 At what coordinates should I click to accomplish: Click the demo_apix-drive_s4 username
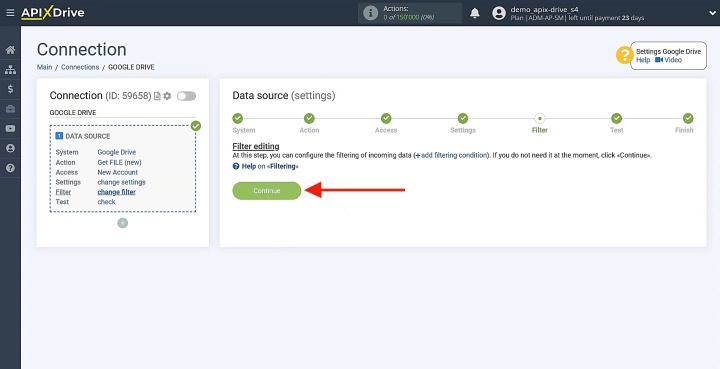544,9
